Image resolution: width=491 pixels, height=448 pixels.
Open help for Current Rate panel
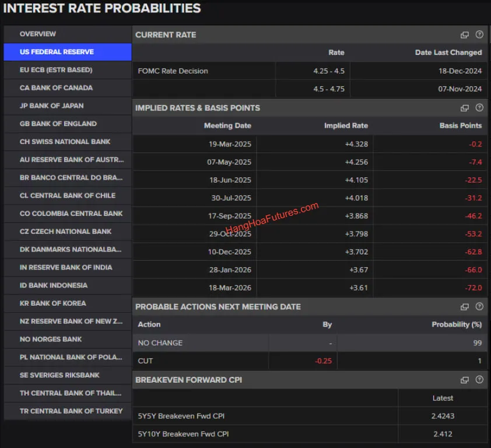click(x=479, y=35)
